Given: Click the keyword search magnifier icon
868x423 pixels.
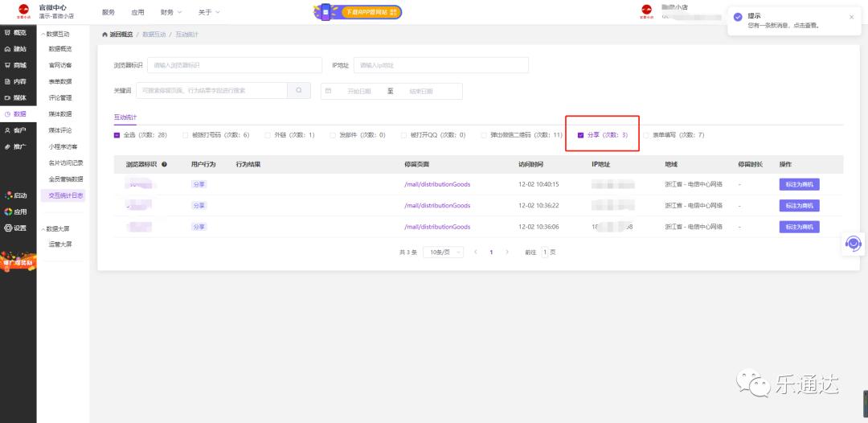Looking at the screenshot, I should (298, 91).
